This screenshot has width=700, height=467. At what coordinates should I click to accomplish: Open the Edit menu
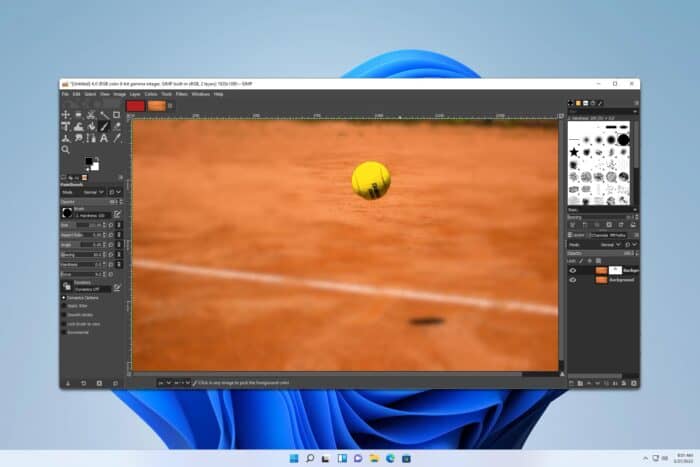[x=76, y=94]
